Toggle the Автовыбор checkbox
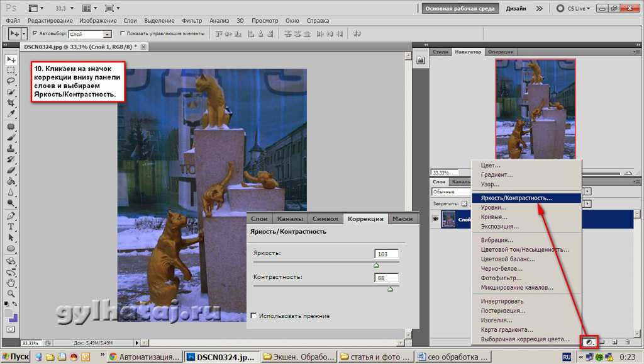Screen dimensions: 644x364 (x=35, y=33)
